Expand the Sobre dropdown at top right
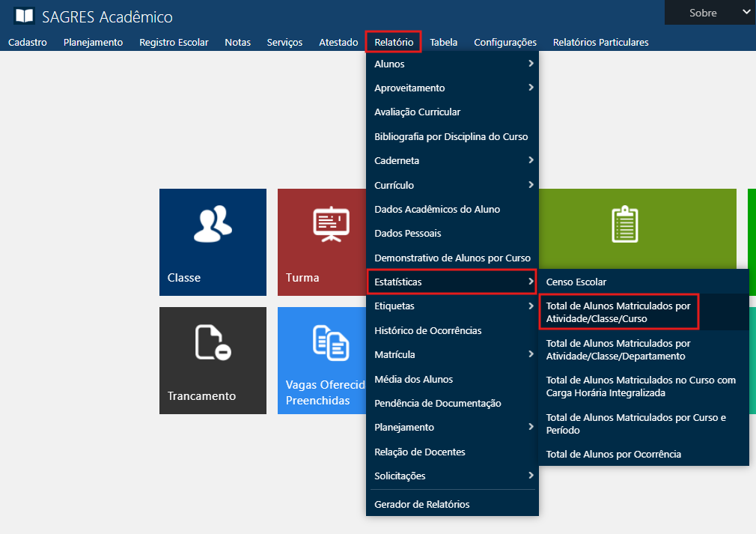The height and width of the screenshot is (534, 756). 709,13
